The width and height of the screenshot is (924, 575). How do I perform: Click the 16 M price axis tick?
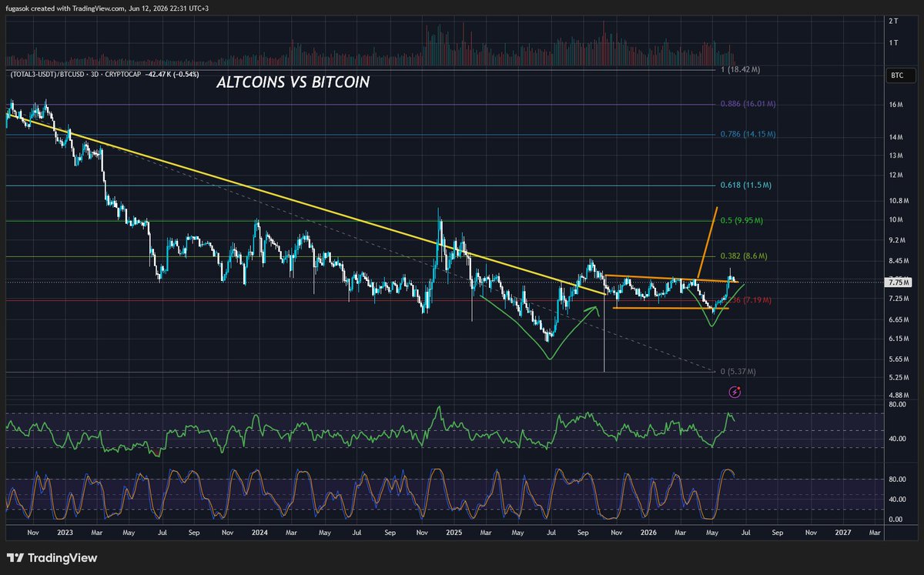coord(895,105)
